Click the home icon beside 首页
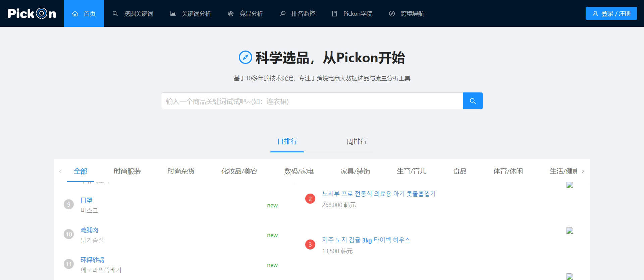 coord(75,14)
